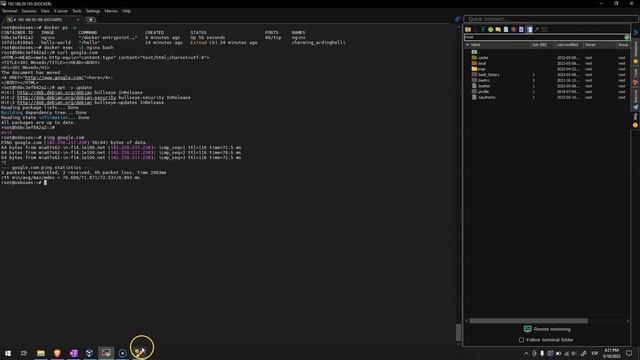Image resolution: width=640 pixels, height=360 pixels.
Task: Open a new session tab
Action: click(90, 19)
